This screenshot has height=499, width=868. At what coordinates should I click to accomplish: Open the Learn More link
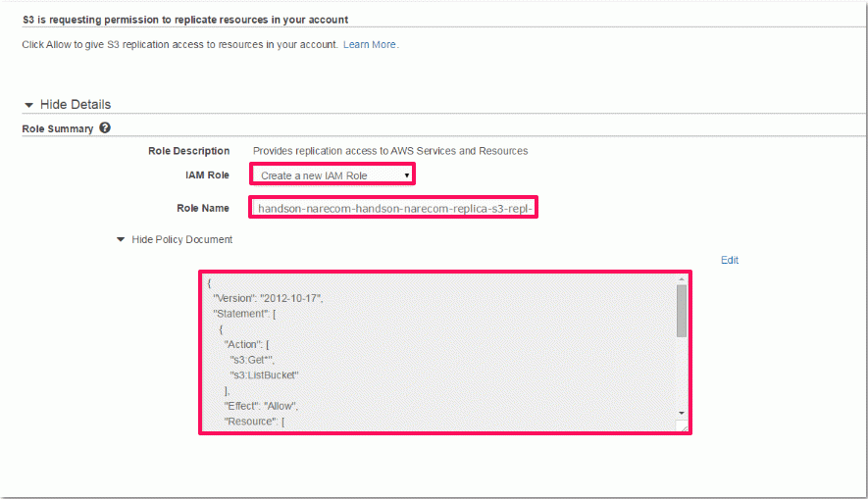(x=369, y=44)
